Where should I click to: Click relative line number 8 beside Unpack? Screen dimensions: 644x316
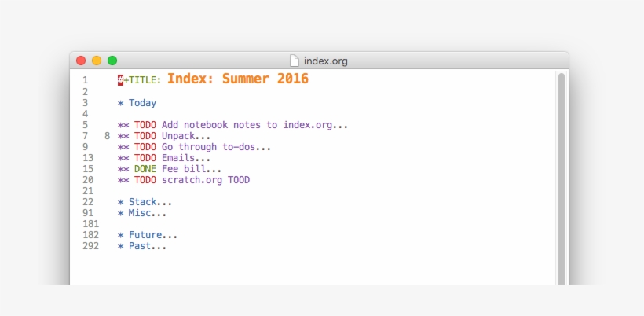pyautogui.click(x=107, y=136)
